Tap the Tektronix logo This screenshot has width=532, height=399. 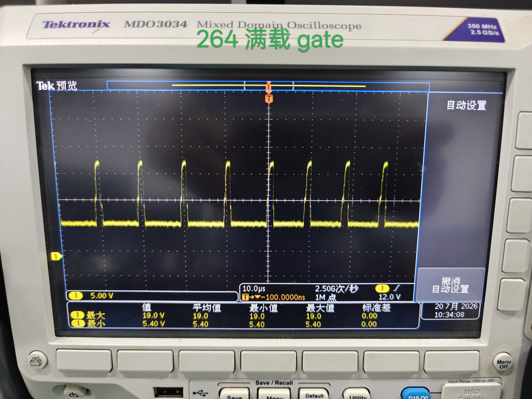click(x=76, y=25)
